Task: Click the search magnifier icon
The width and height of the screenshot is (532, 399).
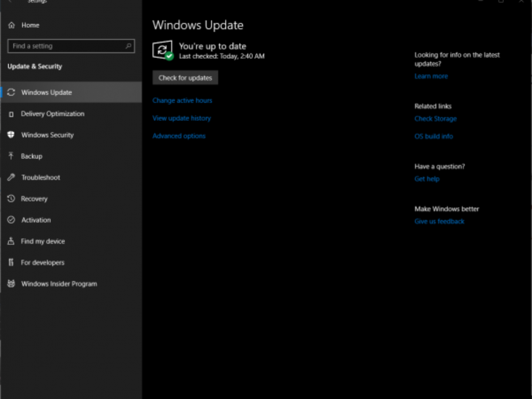Action: click(x=128, y=46)
